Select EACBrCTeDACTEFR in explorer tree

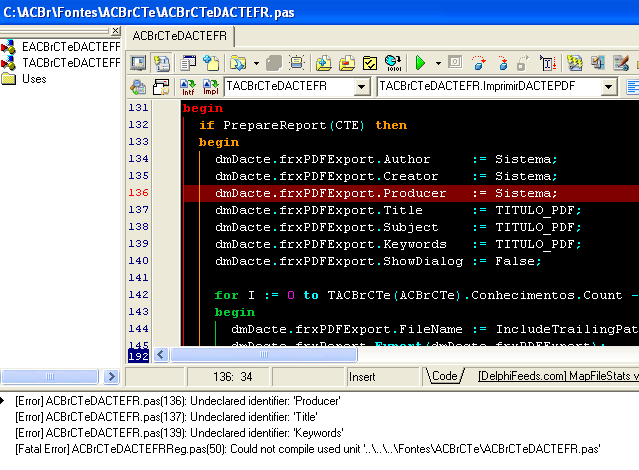pyautogui.click(x=71, y=47)
